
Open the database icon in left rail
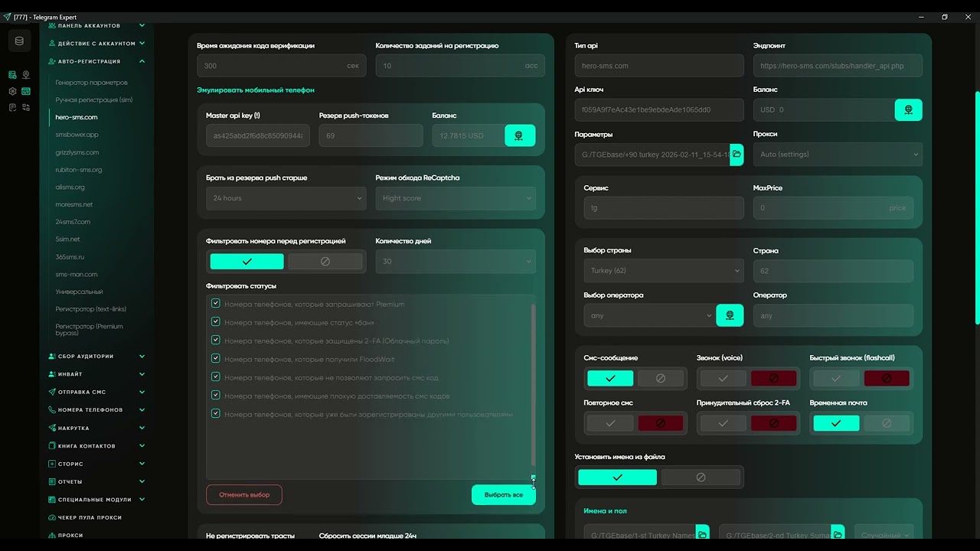coord(19,41)
